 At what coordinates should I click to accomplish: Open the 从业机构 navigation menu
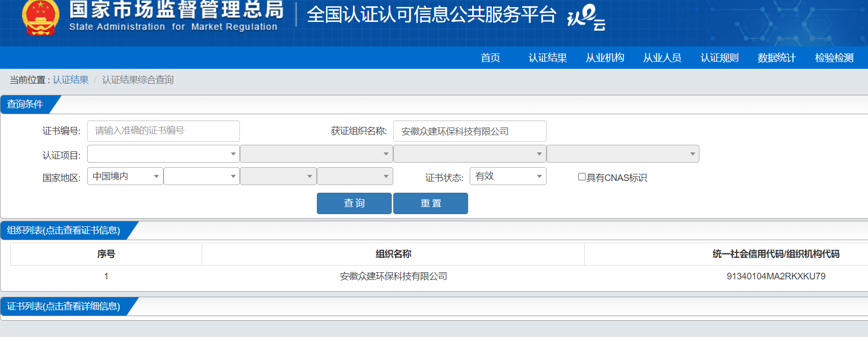tap(605, 58)
